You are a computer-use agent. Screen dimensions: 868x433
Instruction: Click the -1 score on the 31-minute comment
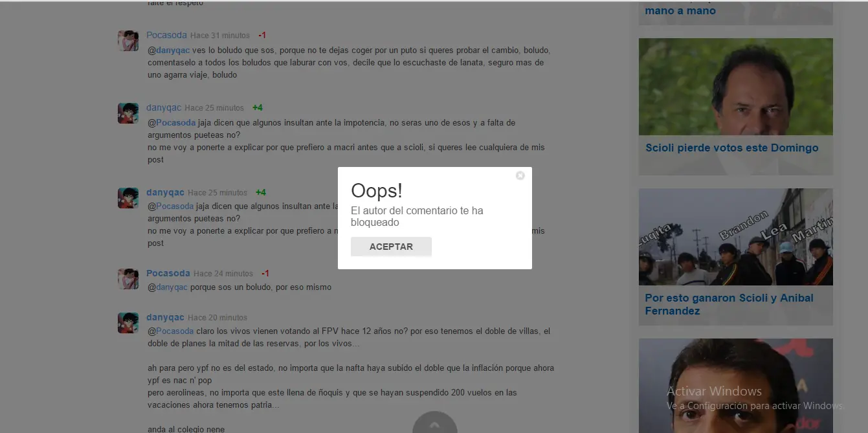[x=262, y=36]
